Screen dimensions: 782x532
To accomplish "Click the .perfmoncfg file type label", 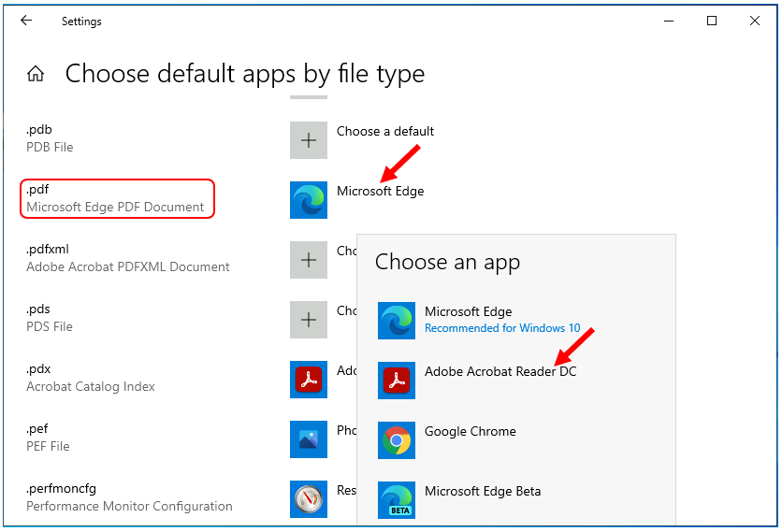I will tap(61, 489).
